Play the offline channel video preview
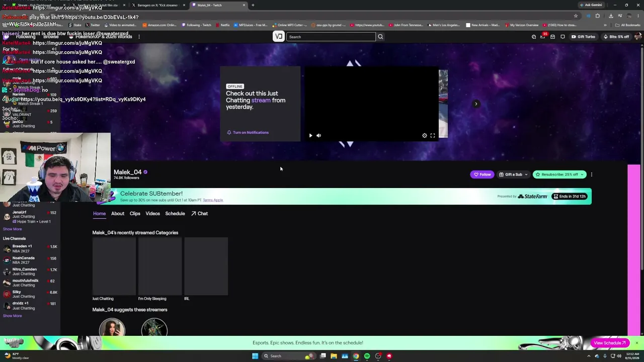Screen dimensions: 644x362 [310, 135]
